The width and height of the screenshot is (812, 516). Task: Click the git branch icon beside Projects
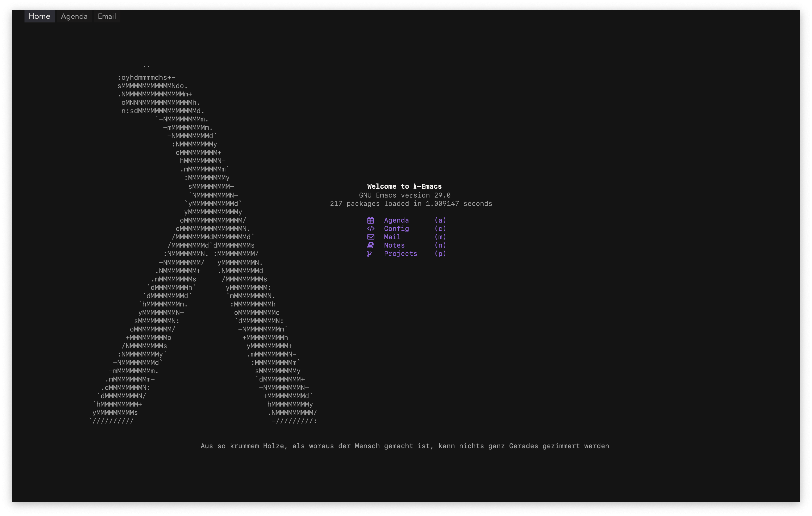(x=370, y=254)
